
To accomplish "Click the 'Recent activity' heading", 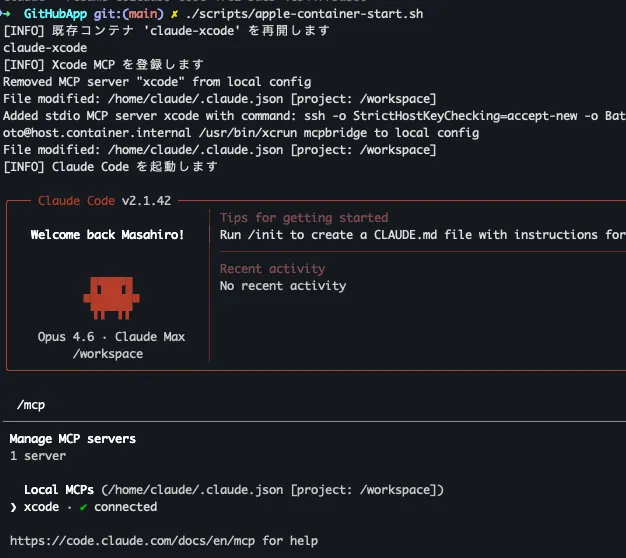I will 272,269.
